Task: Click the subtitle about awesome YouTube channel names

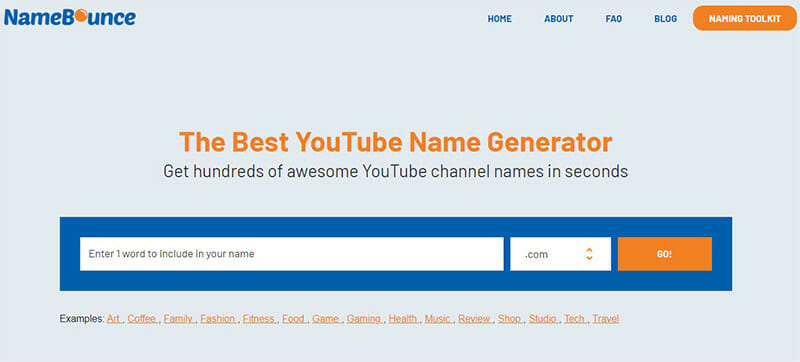Action: pyautogui.click(x=395, y=171)
